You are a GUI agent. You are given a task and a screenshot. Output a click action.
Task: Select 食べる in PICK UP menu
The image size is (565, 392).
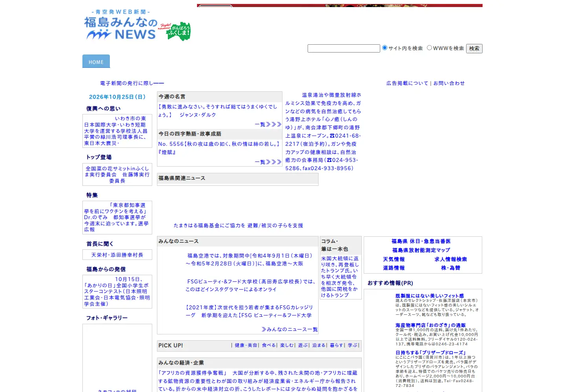pyautogui.click(x=269, y=345)
